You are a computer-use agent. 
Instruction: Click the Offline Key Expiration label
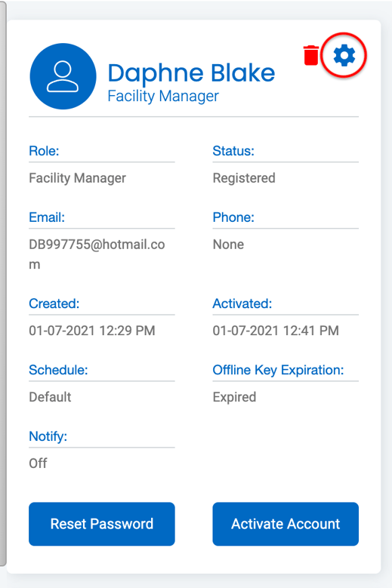[278, 370]
